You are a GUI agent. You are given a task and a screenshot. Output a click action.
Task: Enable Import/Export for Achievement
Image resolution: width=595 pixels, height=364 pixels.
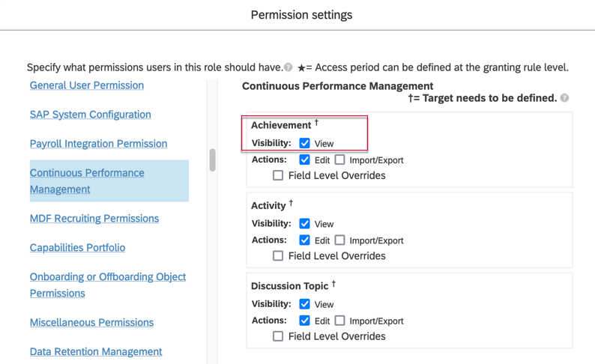[x=340, y=160]
